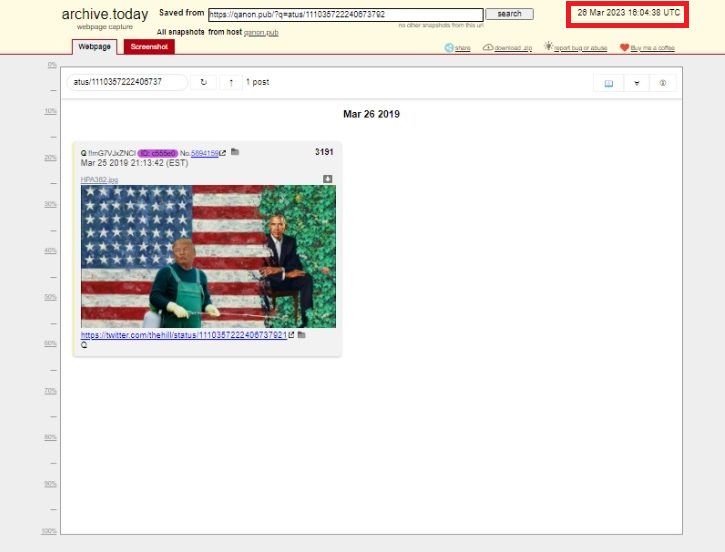Click the info circle icon button
This screenshot has height=552, width=725.
[663, 83]
